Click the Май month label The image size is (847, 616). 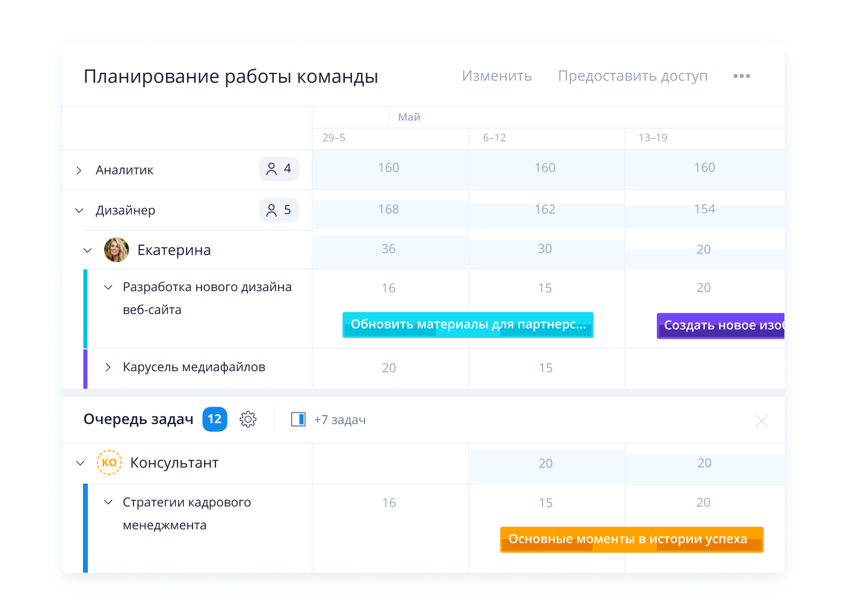[409, 117]
